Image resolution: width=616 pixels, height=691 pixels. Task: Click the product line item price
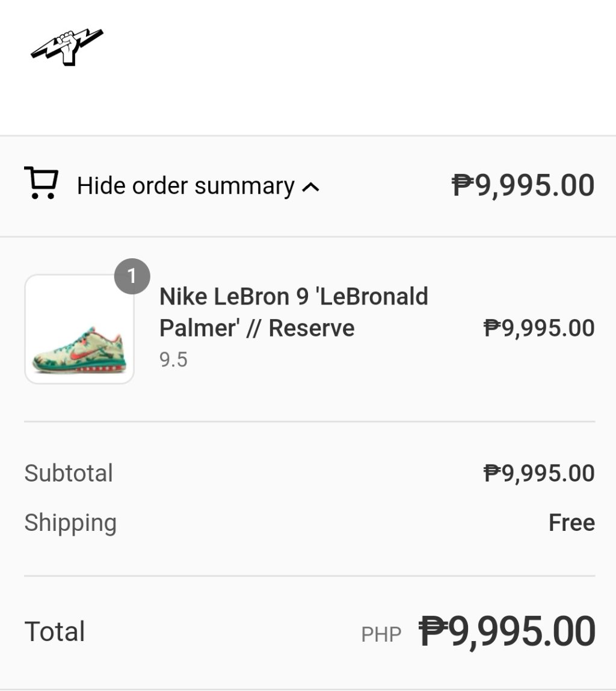[x=539, y=328]
